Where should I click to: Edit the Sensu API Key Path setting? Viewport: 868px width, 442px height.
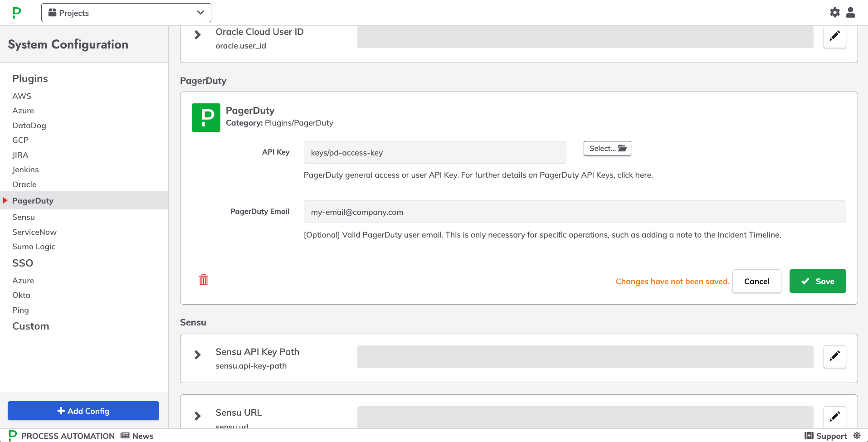point(835,356)
